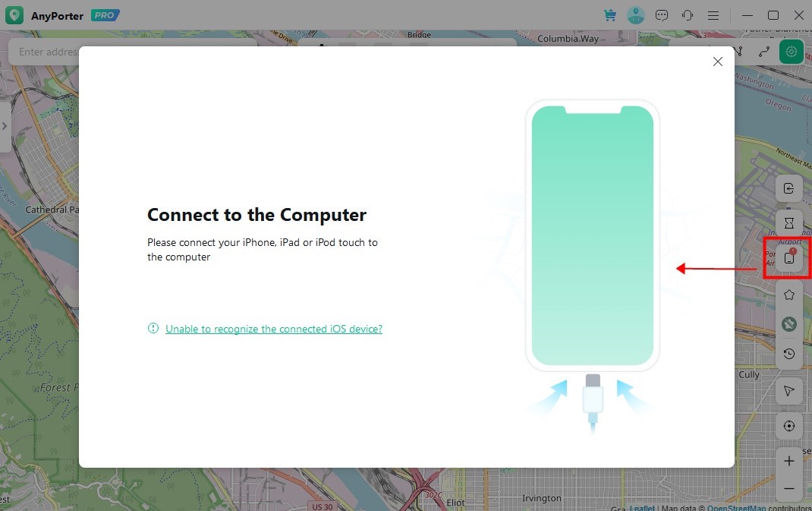Open the history clock icon
Image resolution: width=812 pixels, height=511 pixels.
(788, 354)
